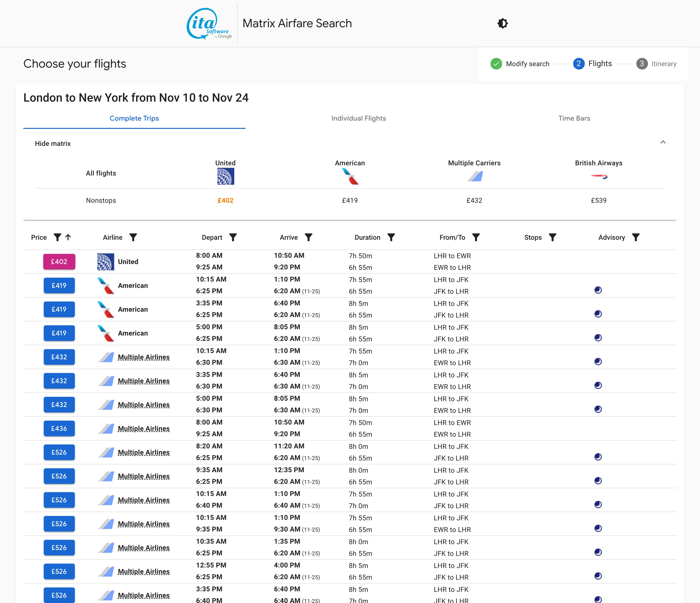
Task: Select the £432 fare departing 3:35 PM
Action: click(x=59, y=381)
